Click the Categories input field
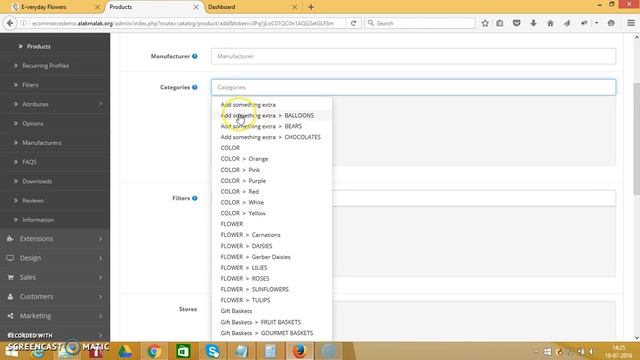Image resolution: width=640 pixels, height=360 pixels. tap(413, 87)
